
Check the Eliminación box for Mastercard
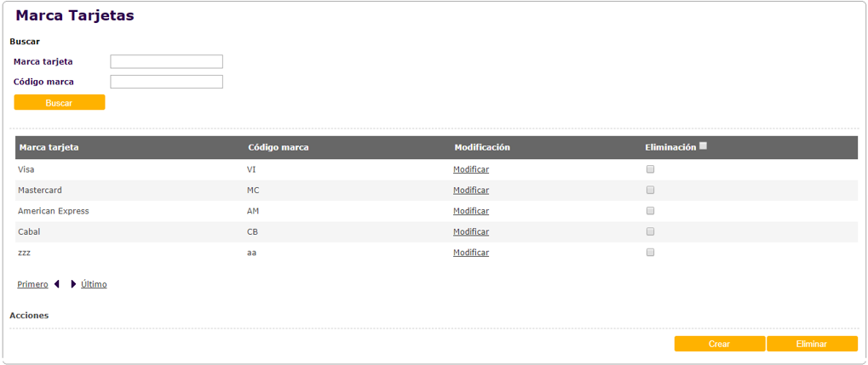(x=650, y=190)
